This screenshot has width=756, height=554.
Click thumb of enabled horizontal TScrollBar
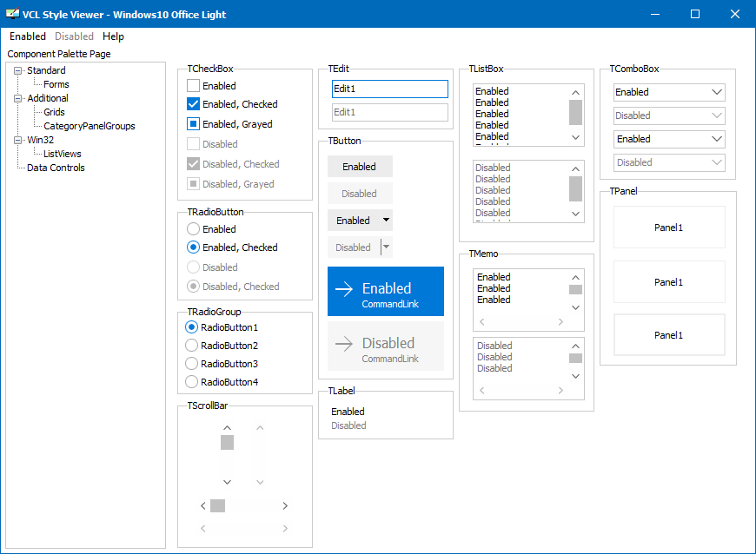tap(217, 506)
